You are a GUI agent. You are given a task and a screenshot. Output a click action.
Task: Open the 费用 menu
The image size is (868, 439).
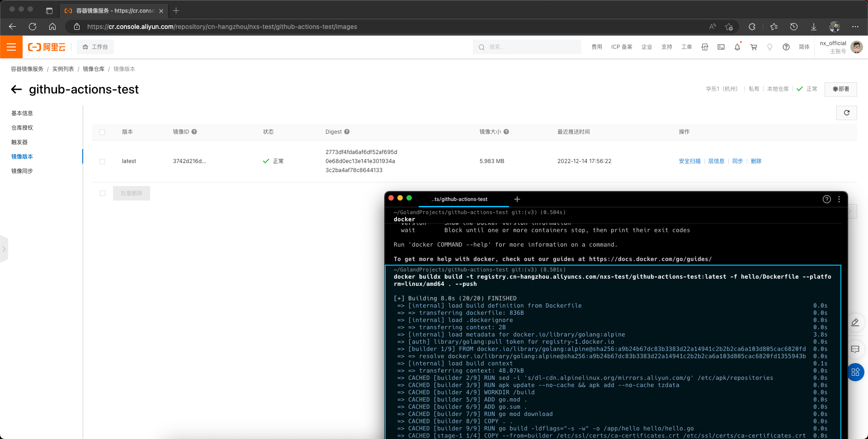click(597, 47)
